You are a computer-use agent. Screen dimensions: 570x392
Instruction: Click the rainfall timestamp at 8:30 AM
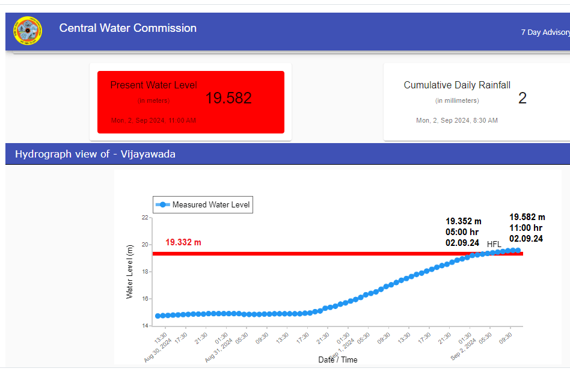pyautogui.click(x=456, y=121)
